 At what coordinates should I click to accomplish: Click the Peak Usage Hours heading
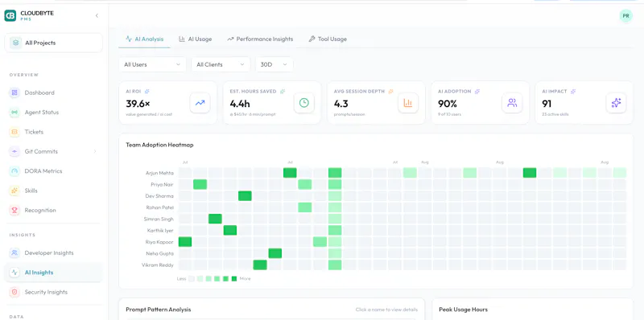(464, 310)
